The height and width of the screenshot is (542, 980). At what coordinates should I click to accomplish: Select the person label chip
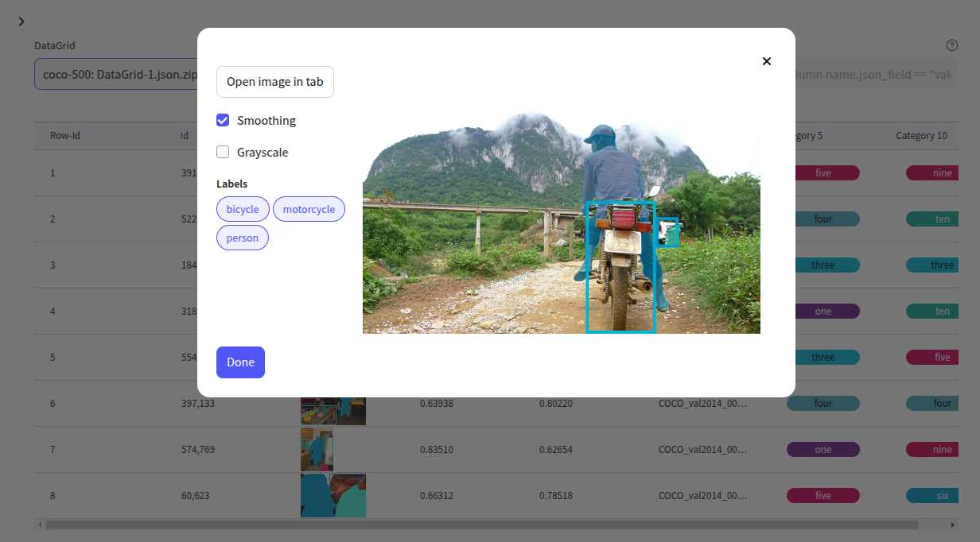pos(243,238)
